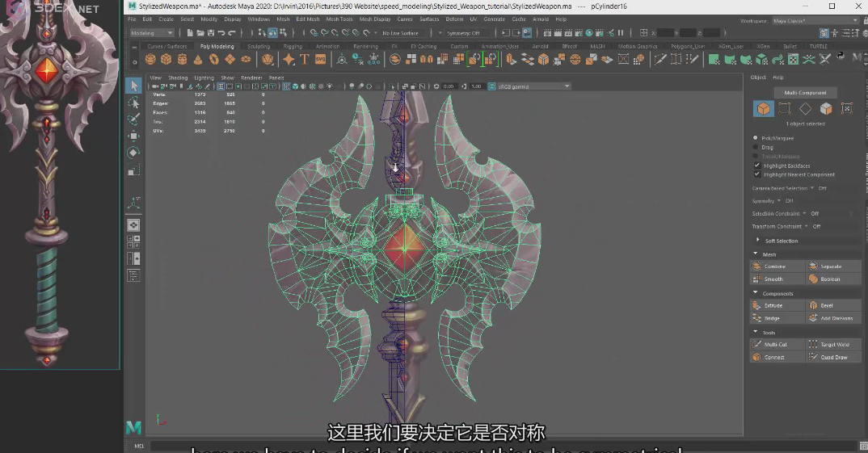Open the sRGB gamma view transform dropdown
This screenshot has width=868, height=453.
[533, 86]
